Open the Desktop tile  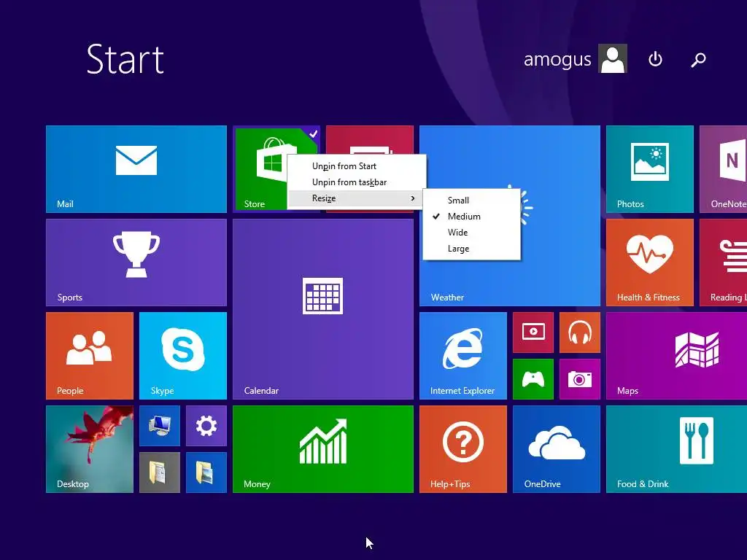pos(90,449)
